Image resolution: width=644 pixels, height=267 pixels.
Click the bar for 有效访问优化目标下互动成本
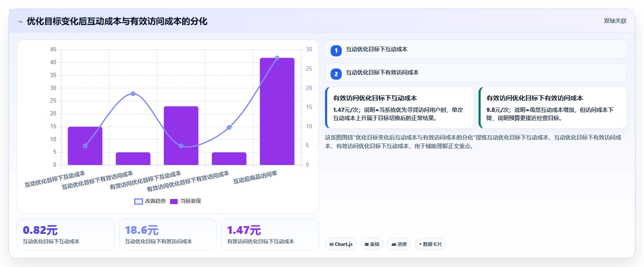click(181, 136)
